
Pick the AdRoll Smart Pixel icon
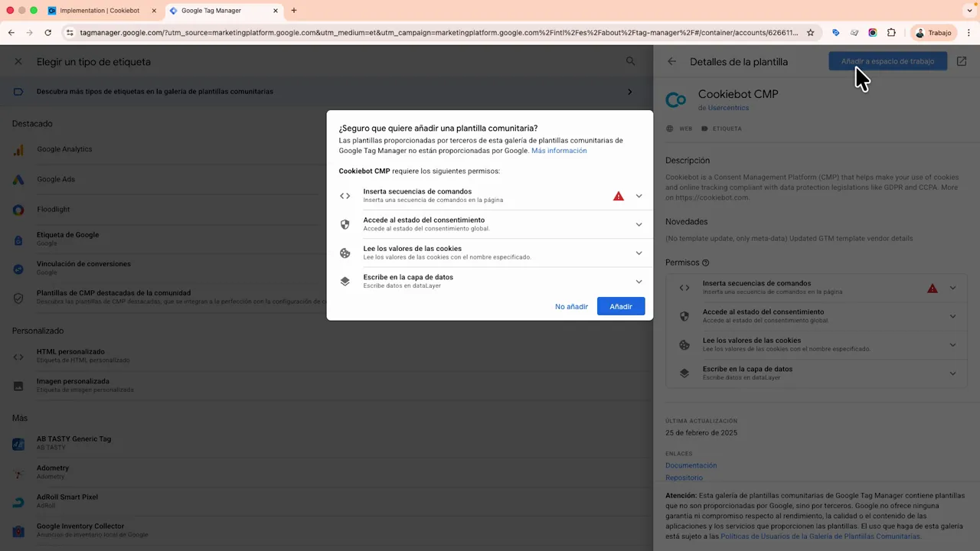[x=18, y=501]
